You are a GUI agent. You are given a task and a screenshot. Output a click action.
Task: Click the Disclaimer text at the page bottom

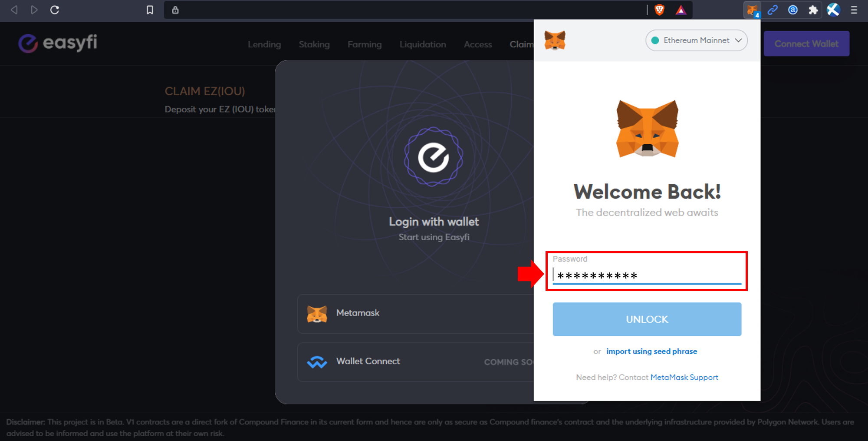[x=430, y=428]
